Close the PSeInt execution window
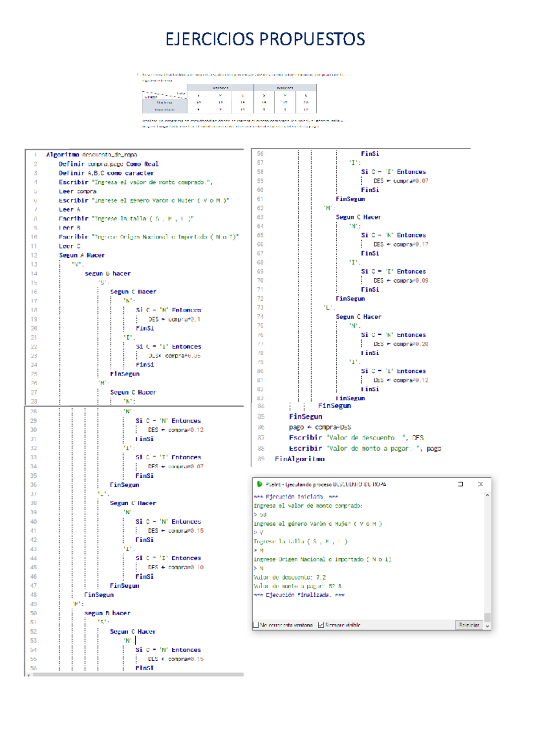The width and height of the screenshot is (534, 756). [481, 484]
